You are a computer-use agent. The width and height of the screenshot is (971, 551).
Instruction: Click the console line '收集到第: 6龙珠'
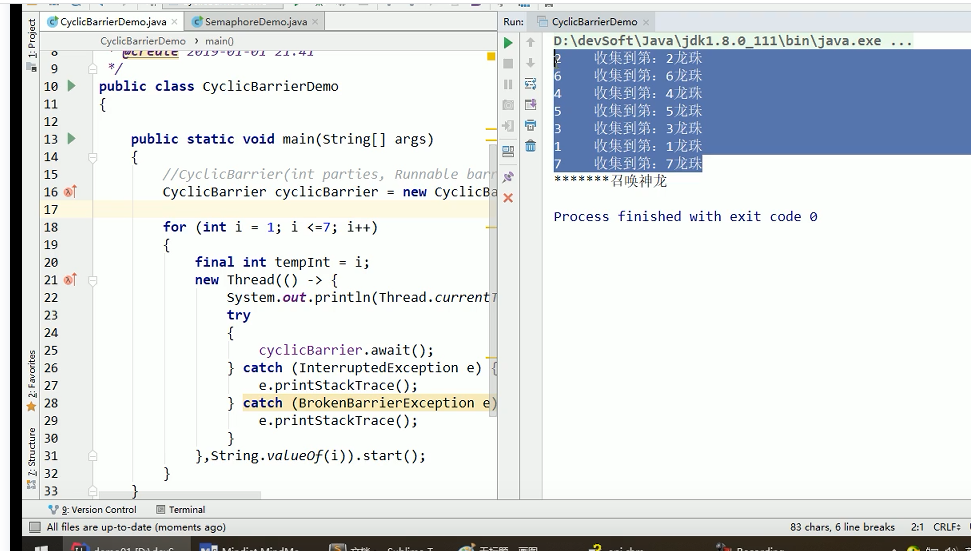tap(628, 76)
